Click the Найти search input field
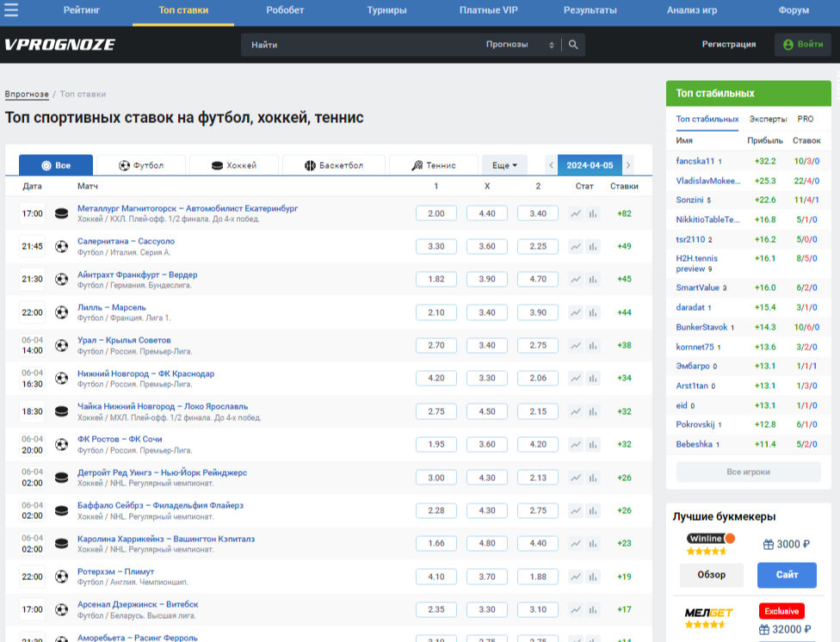The width and height of the screenshot is (840, 642). (361, 45)
